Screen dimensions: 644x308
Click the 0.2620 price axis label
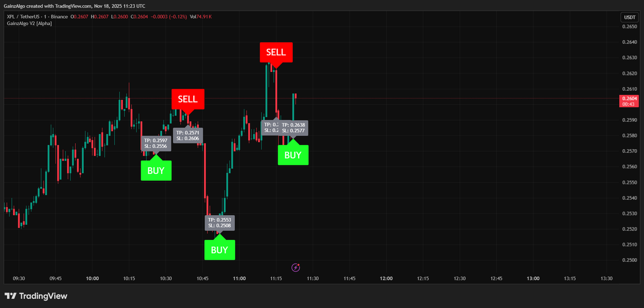pyautogui.click(x=629, y=74)
